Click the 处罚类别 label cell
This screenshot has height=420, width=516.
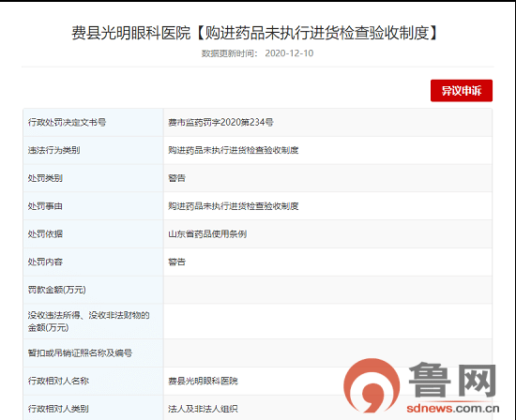(x=94, y=178)
